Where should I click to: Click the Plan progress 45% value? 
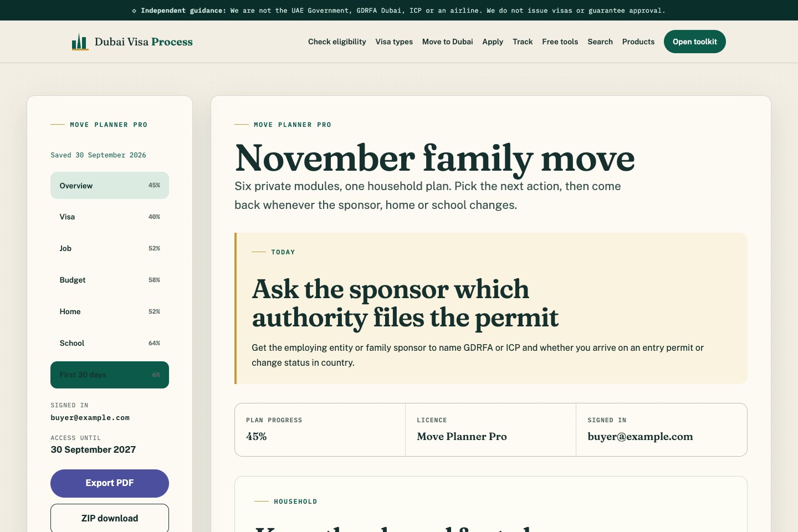click(x=256, y=437)
